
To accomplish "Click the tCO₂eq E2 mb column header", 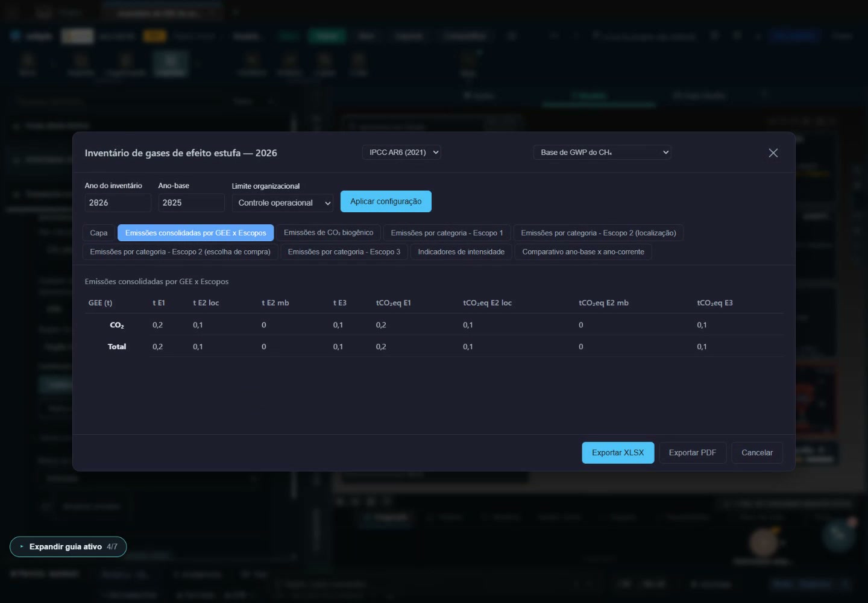I will click(603, 303).
